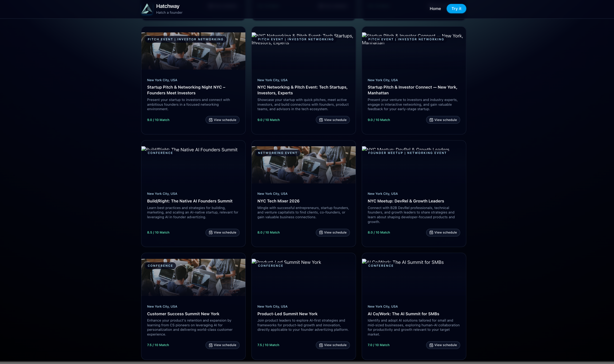Click calendar icon on Customer Success Summit card
The image size is (614, 364).
211,345
